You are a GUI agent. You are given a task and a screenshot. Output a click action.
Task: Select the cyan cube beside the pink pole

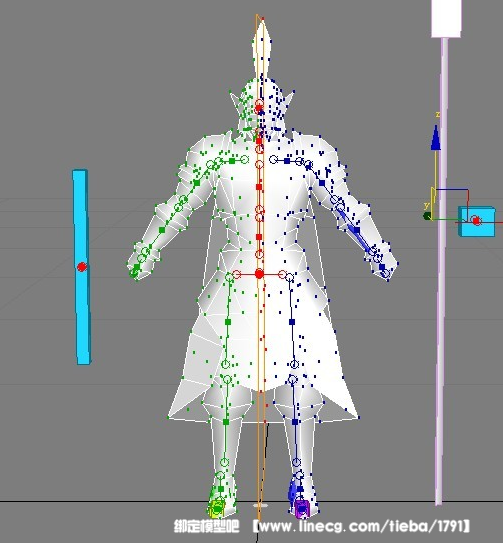477,221
